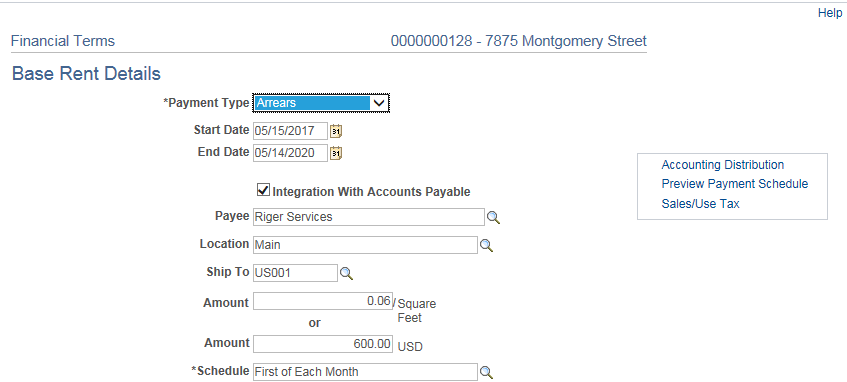This screenshot has height=382, width=847.
Task: Look up Ship To with magnifier icon
Action: pyautogui.click(x=346, y=274)
